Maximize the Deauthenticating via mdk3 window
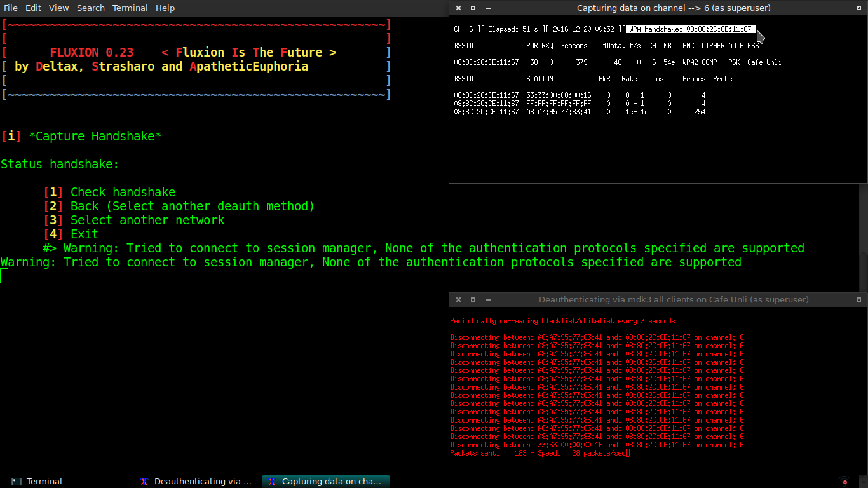 473,299
